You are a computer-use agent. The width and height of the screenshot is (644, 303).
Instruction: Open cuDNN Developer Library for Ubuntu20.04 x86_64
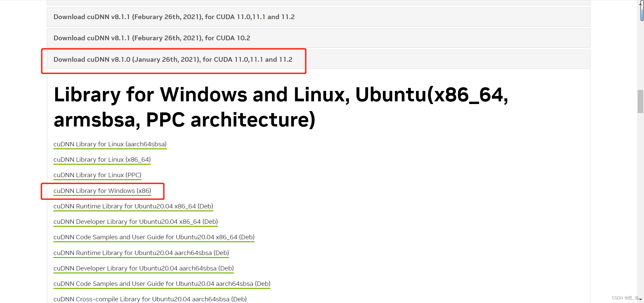(x=136, y=221)
